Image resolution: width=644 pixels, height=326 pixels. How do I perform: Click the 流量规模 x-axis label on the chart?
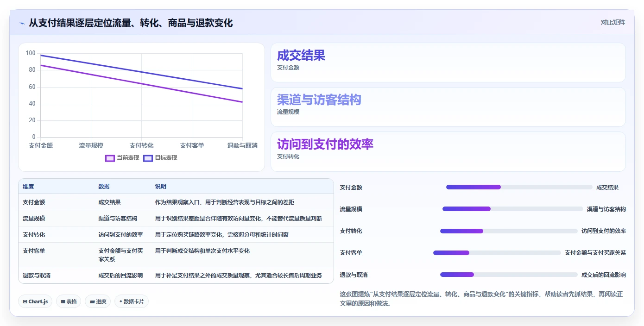click(91, 145)
